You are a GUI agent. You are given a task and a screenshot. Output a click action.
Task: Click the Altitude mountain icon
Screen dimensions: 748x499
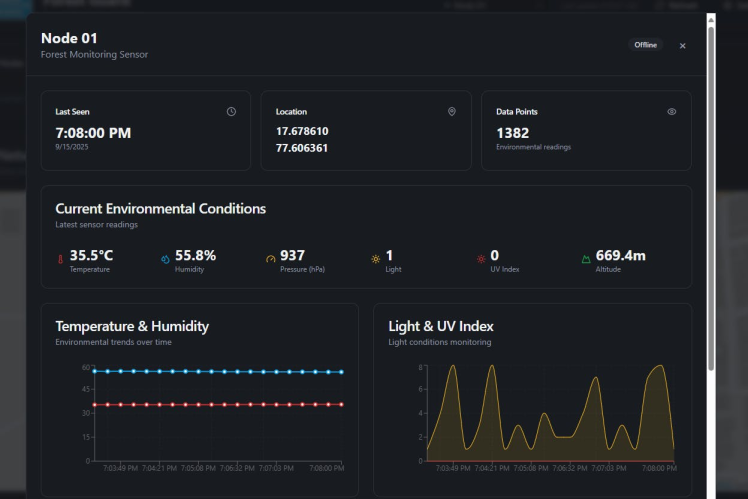point(586,259)
